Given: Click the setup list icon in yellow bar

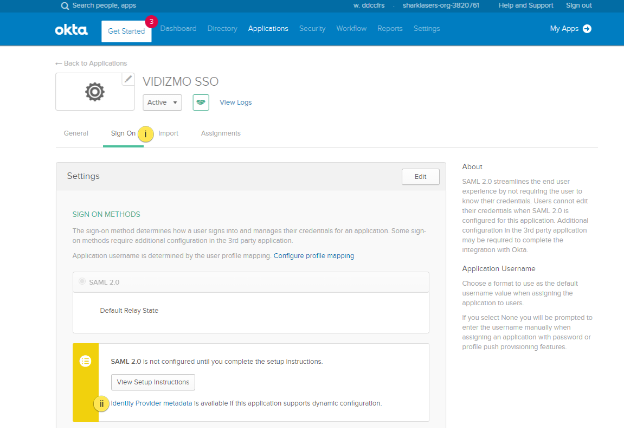Looking at the screenshot, I should tap(86, 361).
